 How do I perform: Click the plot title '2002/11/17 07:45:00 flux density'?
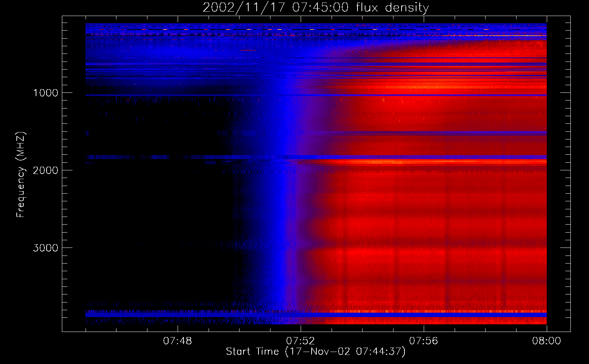(316, 8)
